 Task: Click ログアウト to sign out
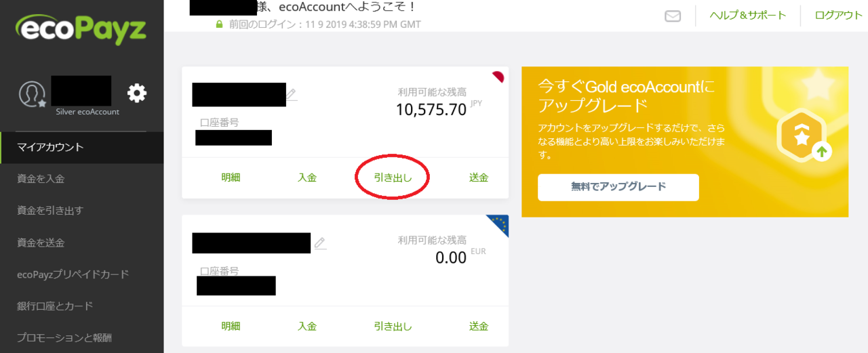(839, 15)
